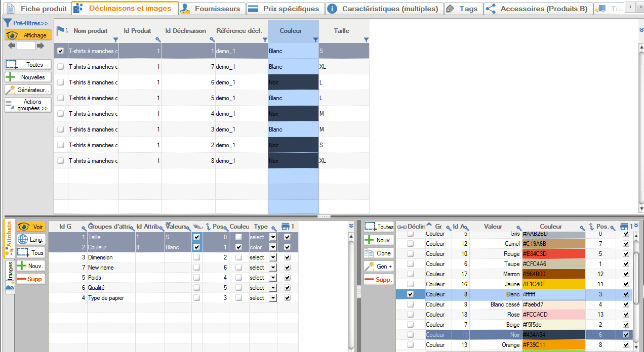Viewport: 644px width, 352px height.
Task: Open the Prix spécifiques tab
Action: pos(285,9)
